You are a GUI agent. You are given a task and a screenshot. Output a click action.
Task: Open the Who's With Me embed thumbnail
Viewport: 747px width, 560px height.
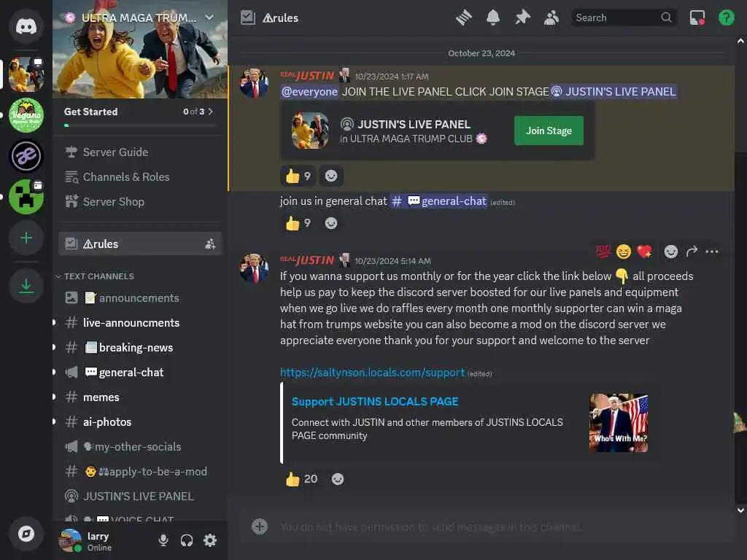click(x=619, y=422)
